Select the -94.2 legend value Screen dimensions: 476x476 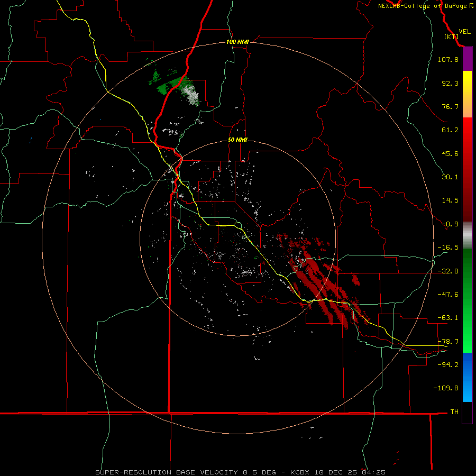[448, 364]
